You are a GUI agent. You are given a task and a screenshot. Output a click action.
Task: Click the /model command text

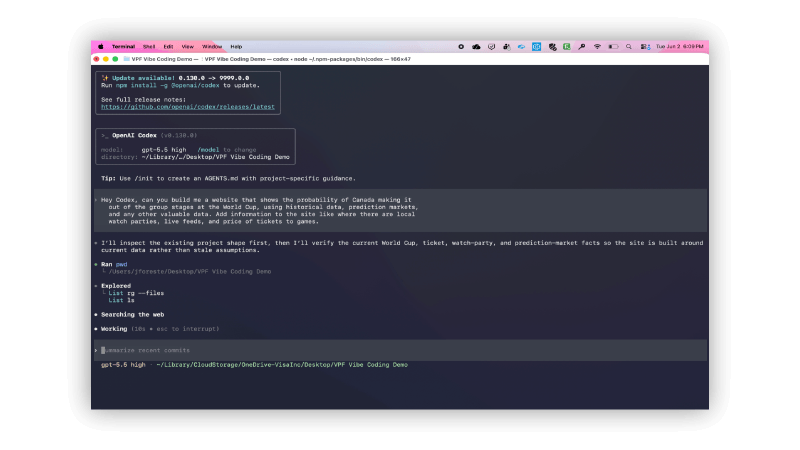(208, 149)
